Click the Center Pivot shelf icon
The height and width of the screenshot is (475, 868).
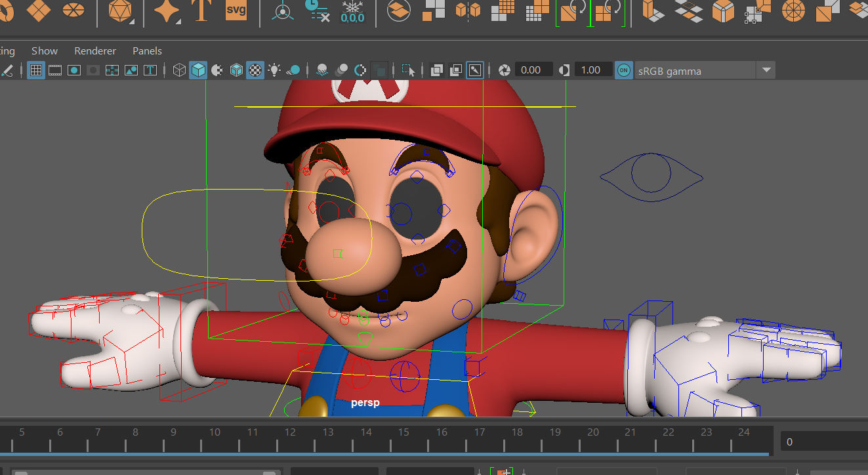(x=283, y=10)
